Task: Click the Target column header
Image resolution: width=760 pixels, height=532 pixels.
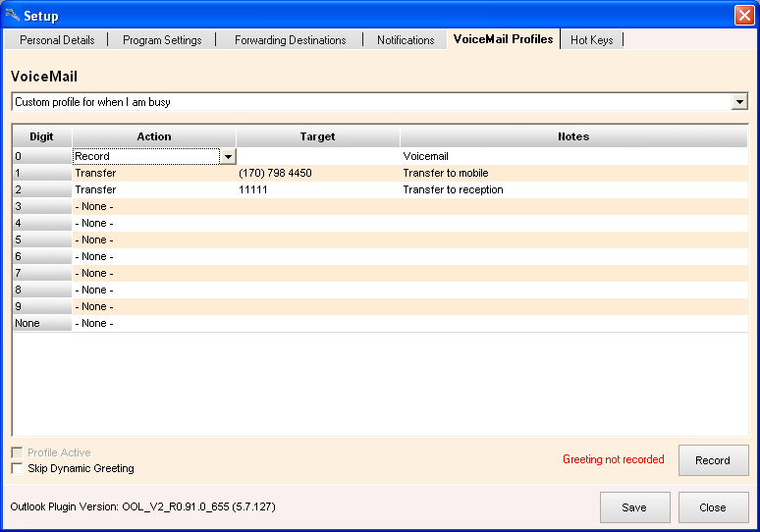Action: (x=318, y=136)
